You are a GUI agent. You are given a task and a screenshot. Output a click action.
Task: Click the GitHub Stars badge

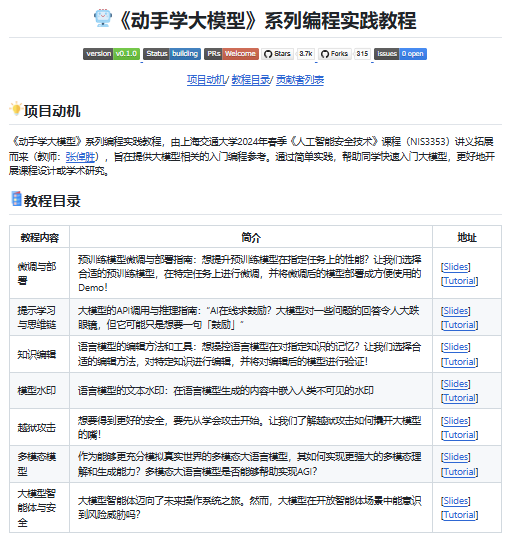point(277,54)
